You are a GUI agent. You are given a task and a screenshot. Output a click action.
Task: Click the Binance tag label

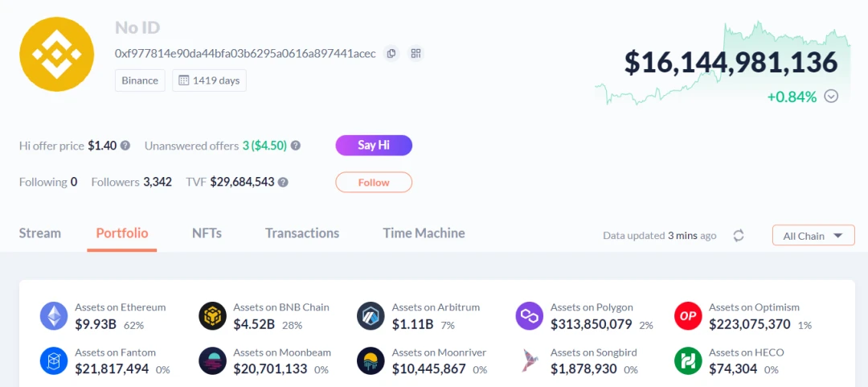(140, 80)
